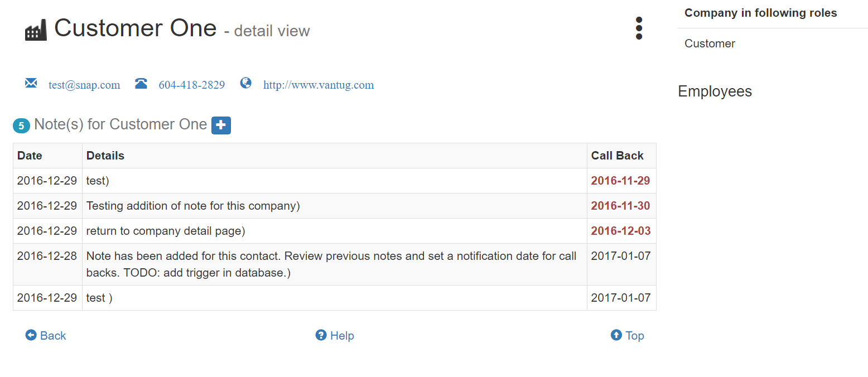Select the 2016-12-03 call back date
Image resolution: width=868 pixels, height=377 pixels.
tap(621, 231)
